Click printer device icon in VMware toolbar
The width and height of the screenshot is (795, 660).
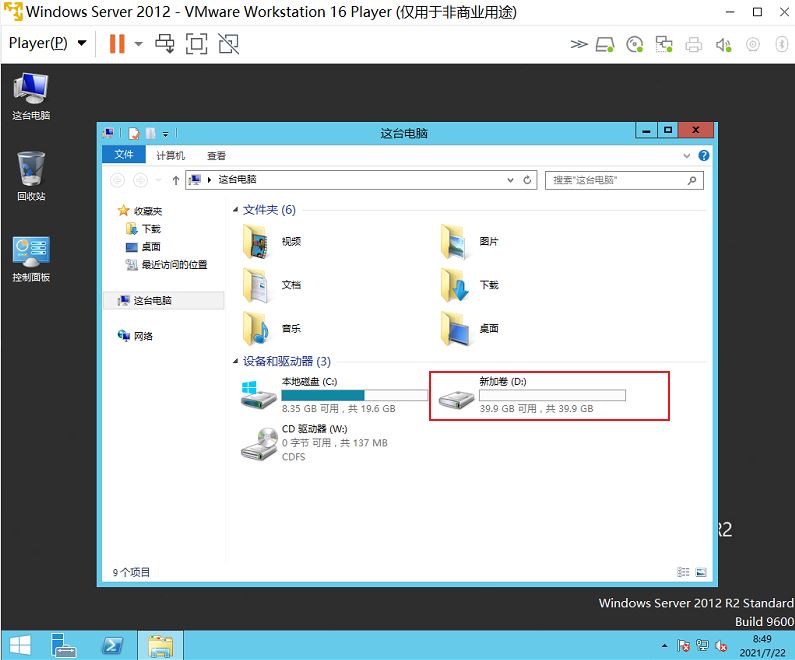[x=694, y=45]
